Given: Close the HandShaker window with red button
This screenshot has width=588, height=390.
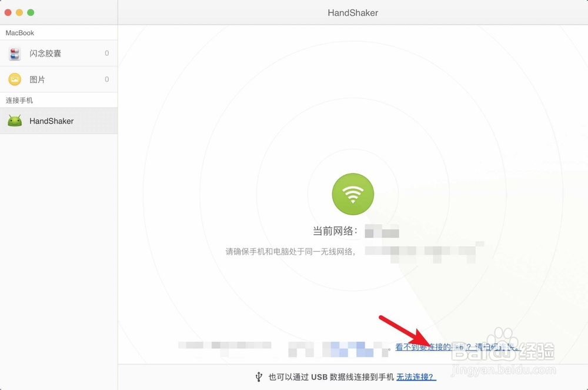Looking at the screenshot, I should pos(8,12).
